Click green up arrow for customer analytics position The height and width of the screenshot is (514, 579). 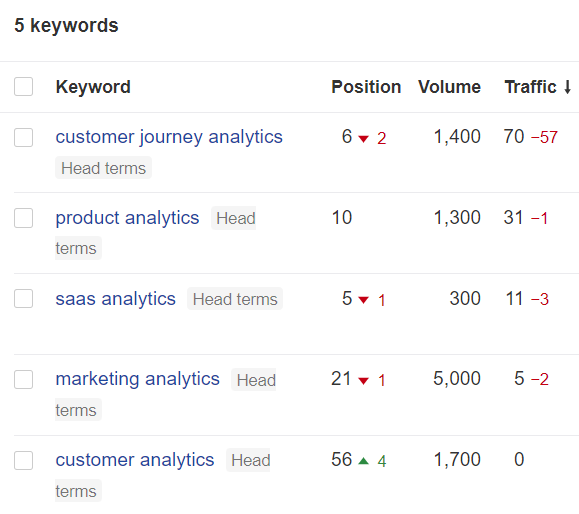pos(364,460)
